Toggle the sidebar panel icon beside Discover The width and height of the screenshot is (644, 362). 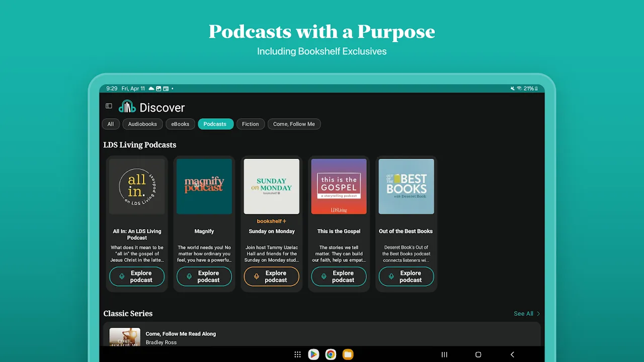point(109,106)
